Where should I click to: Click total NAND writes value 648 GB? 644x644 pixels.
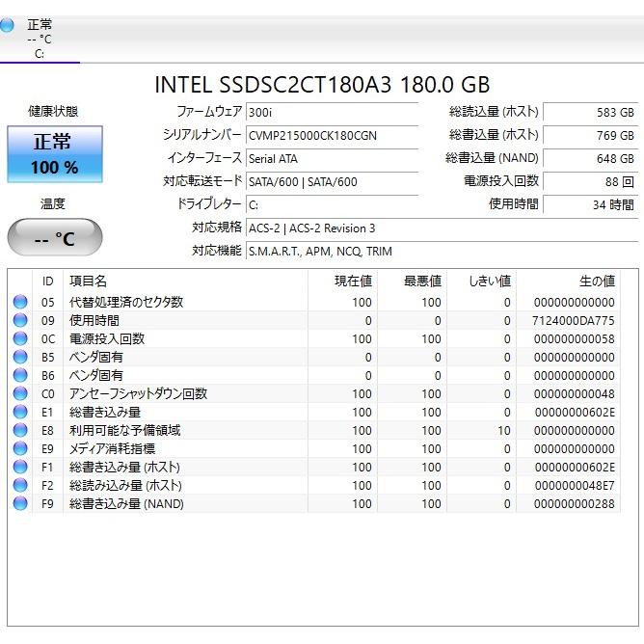(x=591, y=158)
